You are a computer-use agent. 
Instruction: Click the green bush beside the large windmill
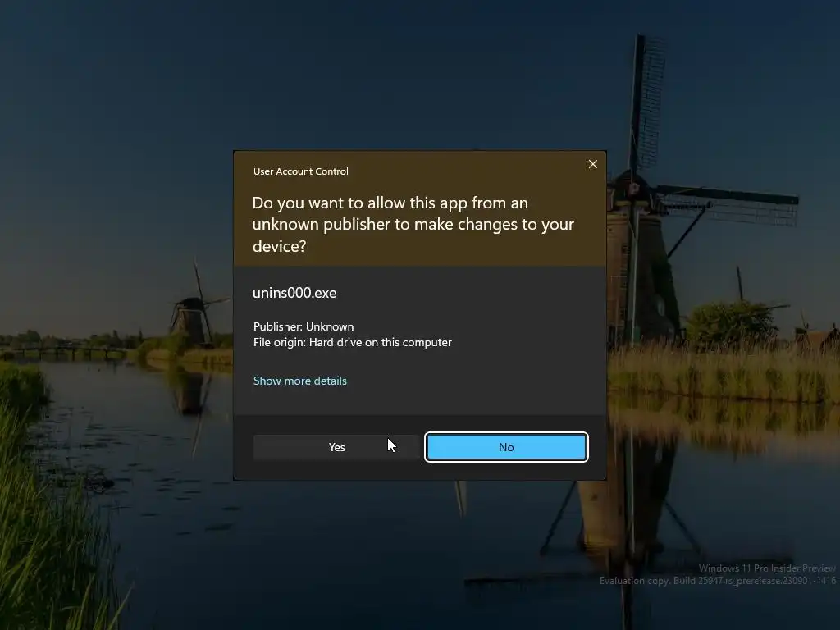(x=731, y=323)
